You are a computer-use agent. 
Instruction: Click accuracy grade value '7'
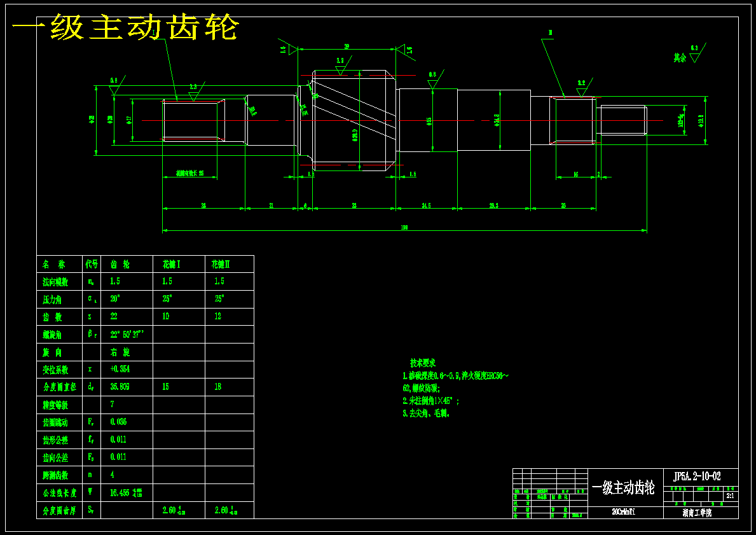click(112, 404)
